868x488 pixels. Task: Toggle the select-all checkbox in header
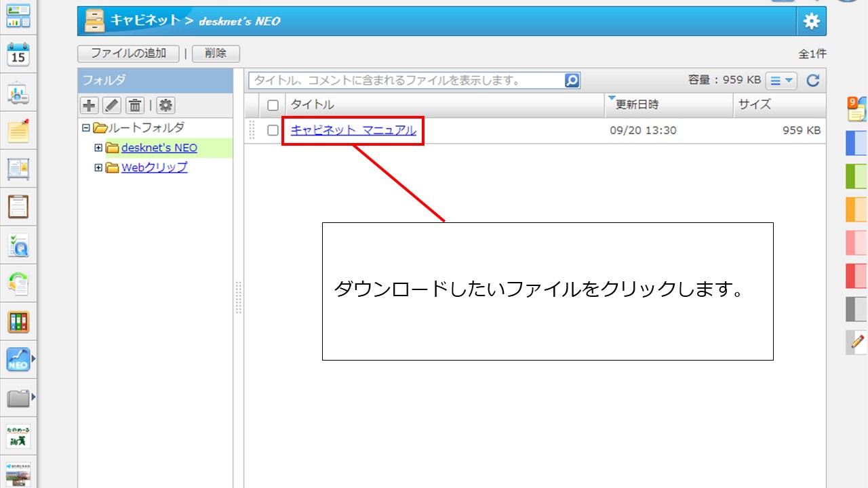pyautogui.click(x=273, y=105)
